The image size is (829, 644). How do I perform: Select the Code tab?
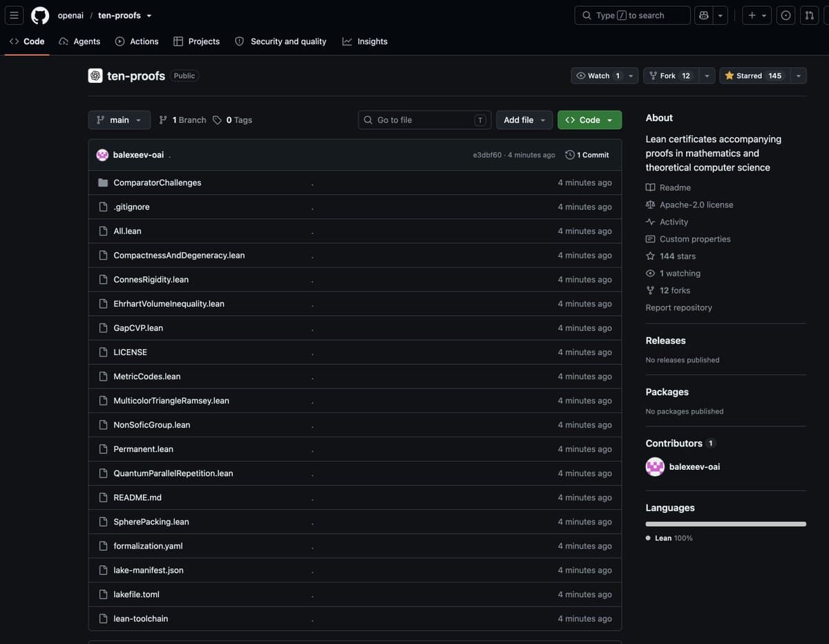tap(27, 41)
